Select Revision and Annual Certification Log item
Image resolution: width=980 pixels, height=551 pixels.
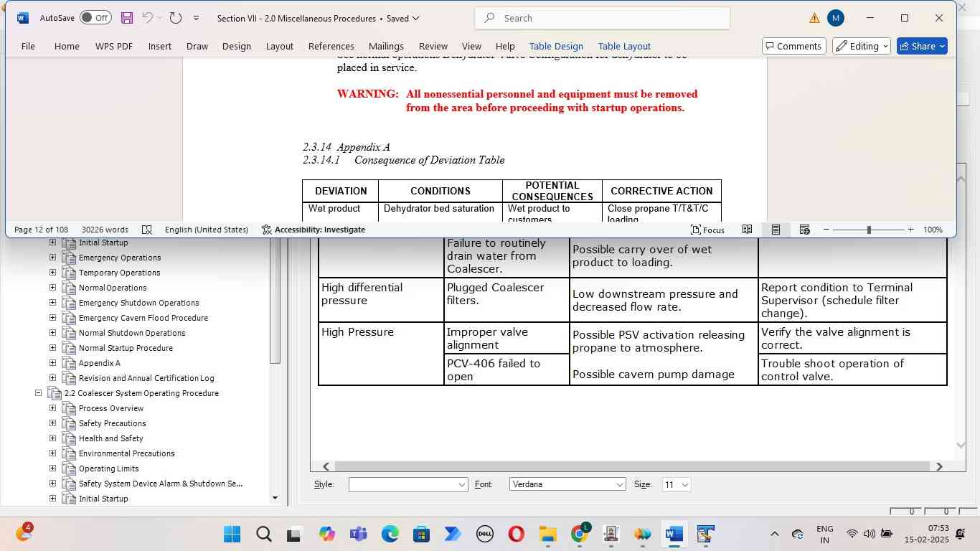point(146,378)
